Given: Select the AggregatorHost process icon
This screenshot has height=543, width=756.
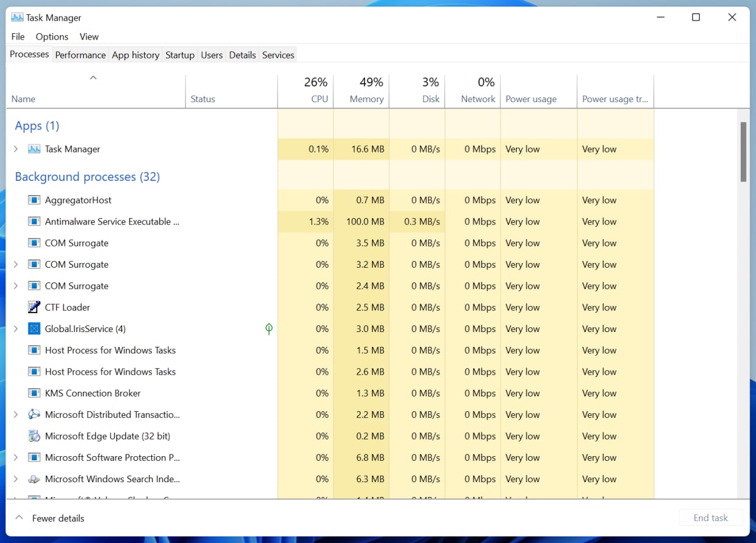Looking at the screenshot, I should click(x=34, y=200).
